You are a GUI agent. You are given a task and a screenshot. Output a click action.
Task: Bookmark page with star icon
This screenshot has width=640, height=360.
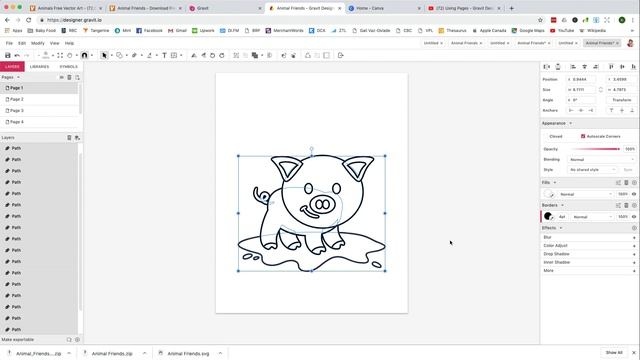coord(540,20)
